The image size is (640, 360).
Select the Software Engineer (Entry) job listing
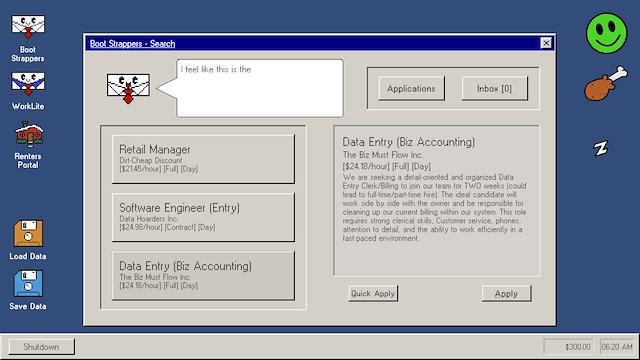coord(203,218)
